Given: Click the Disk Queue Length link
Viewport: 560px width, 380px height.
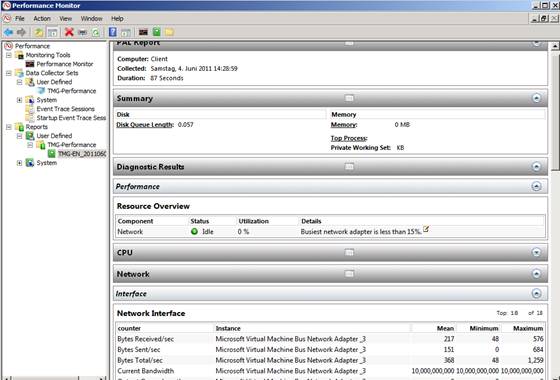Looking at the screenshot, I should pos(145,125).
